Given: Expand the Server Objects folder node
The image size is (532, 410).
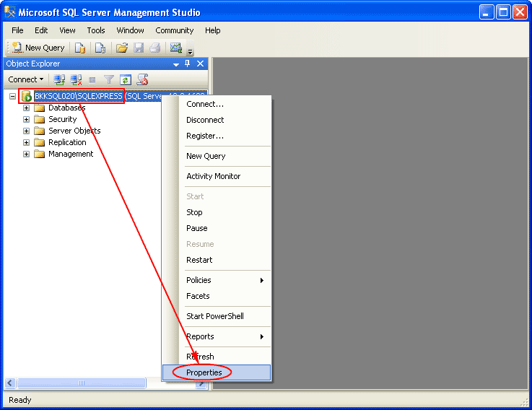Looking at the screenshot, I should click(x=26, y=131).
